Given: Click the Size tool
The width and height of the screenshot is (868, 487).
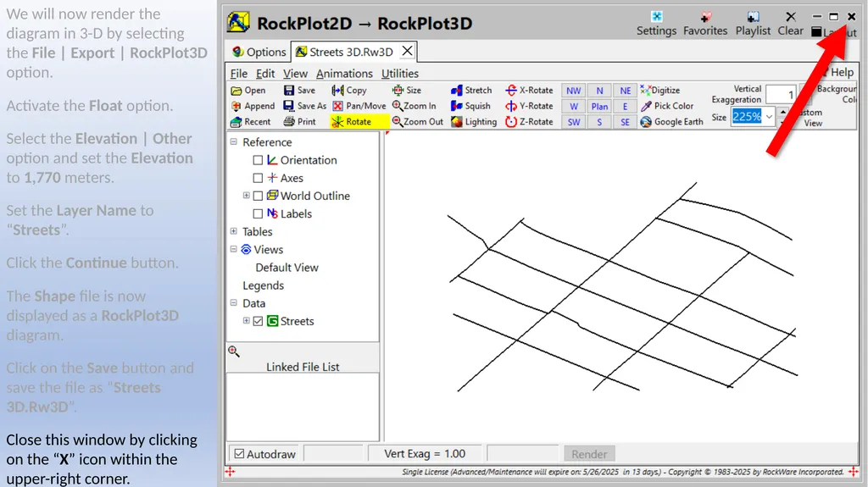Looking at the screenshot, I should [x=407, y=91].
